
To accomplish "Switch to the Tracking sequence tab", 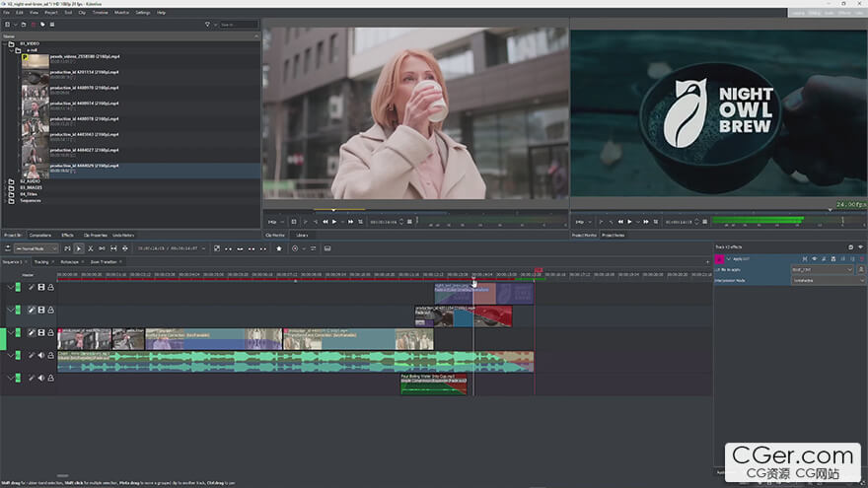I will pyautogui.click(x=41, y=261).
